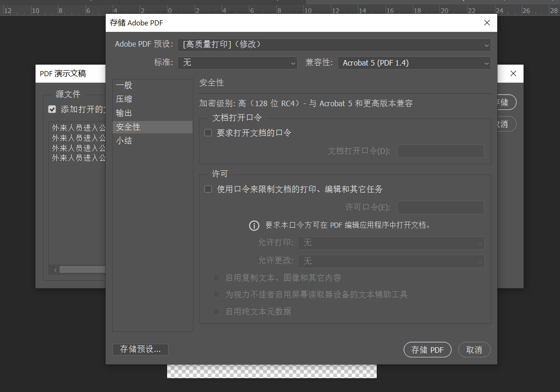Click scrollbar left arrow in source list
Viewport: 560px width, 392px height.
[55, 270]
